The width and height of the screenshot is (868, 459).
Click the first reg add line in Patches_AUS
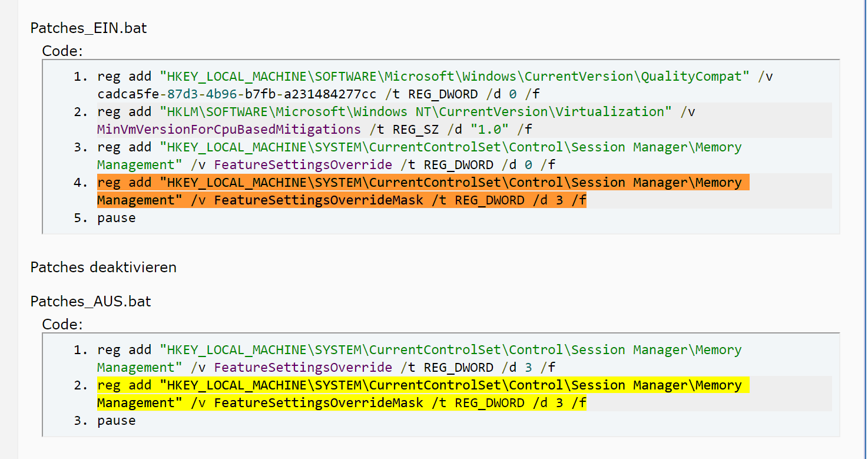[x=419, y=350]
